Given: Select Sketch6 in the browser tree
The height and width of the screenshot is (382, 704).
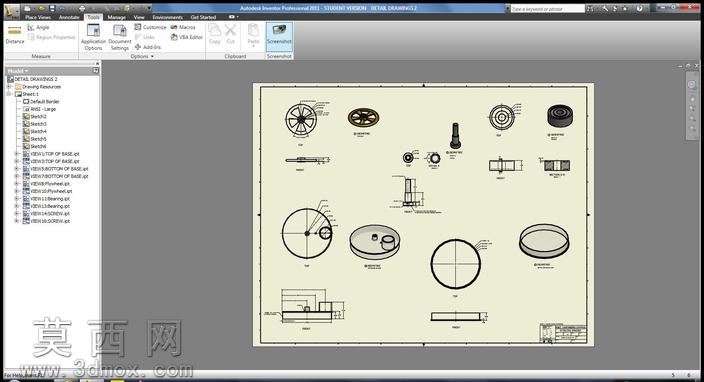Looking at the screenshot, I should point(35,146).
